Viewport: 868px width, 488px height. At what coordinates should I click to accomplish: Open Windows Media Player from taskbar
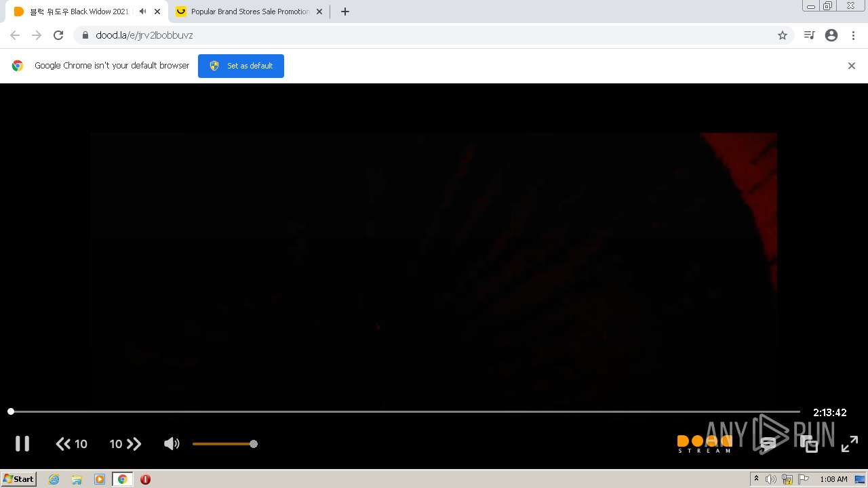tap(100, 479)
